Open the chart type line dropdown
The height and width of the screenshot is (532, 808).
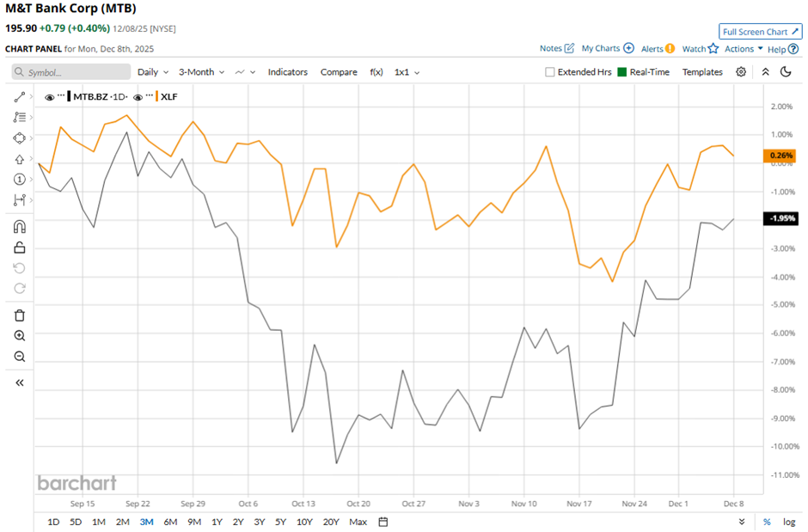coord(245,72)
